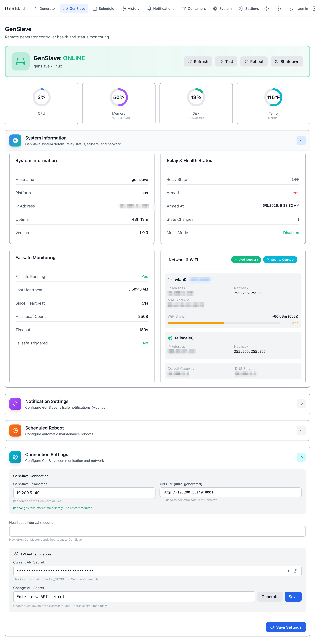Collapse the System Information section
This screenshot has width=315, height=644.
coord(301,140)
